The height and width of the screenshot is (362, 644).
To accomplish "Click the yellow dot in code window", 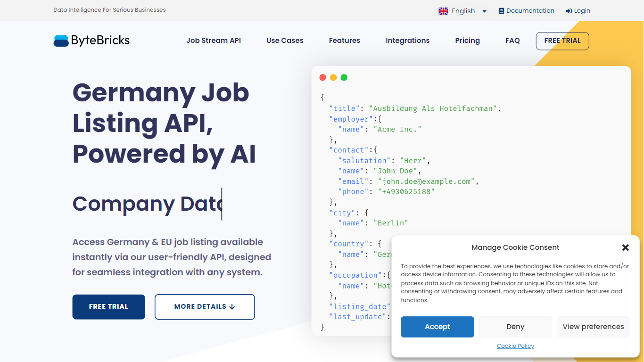I will pos(333,77).
